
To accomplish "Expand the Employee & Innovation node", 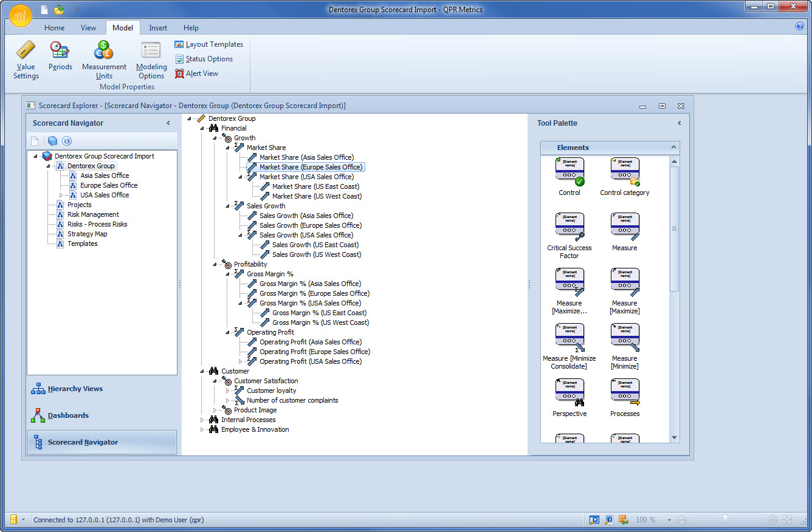I will [203, 429].
